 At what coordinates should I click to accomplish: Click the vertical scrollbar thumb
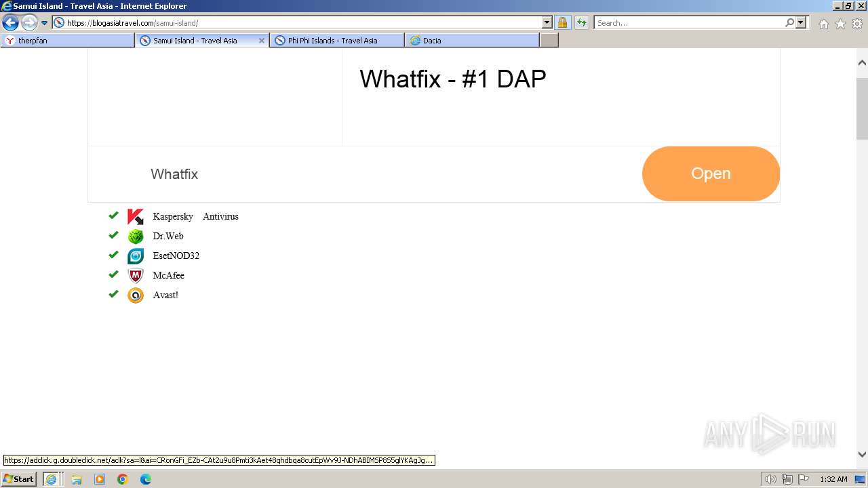[862, 108]
